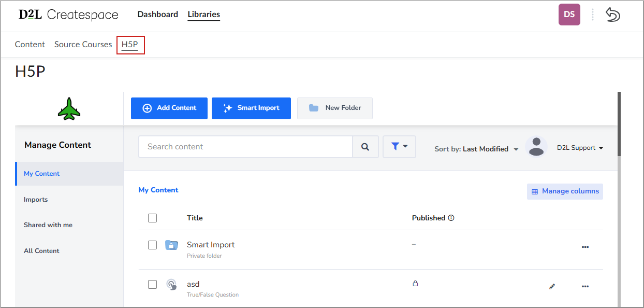Open the Smart Import folder title
Screen dimensions: 644x308
coord(211,245)
